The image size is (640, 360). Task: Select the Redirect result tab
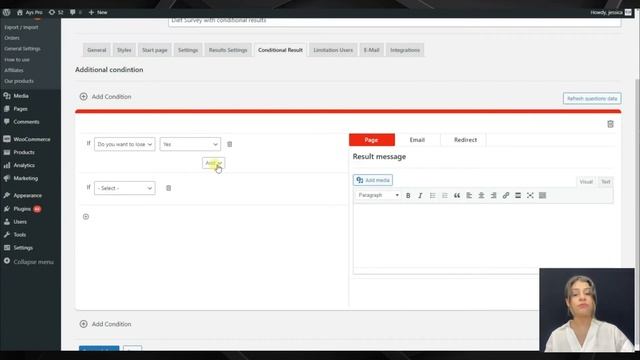[465, 140]
